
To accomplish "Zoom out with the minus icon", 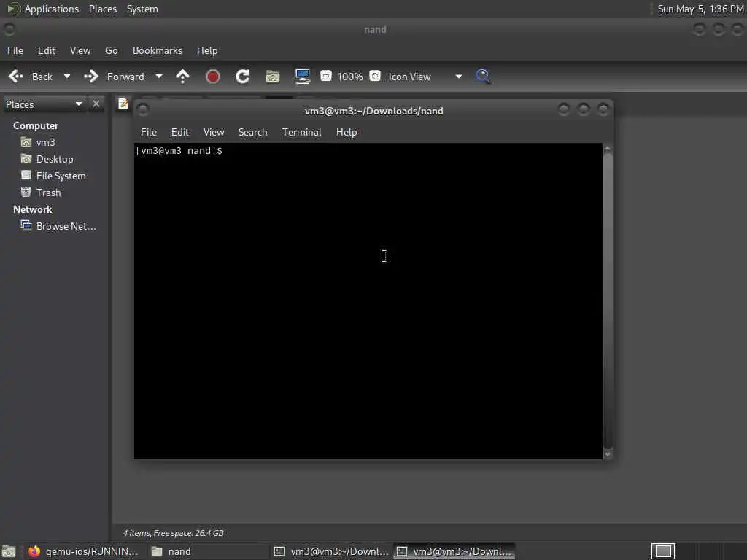I will pos(326,76).
